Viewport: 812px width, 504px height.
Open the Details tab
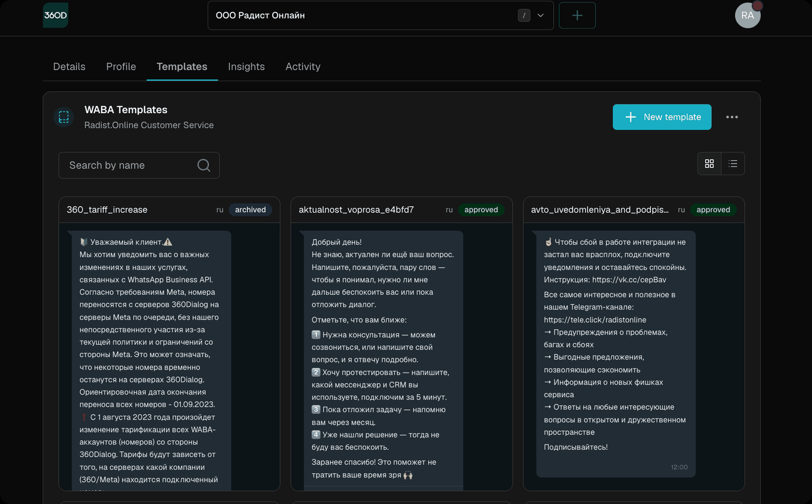pyautogui.click(x=69, y=67)
